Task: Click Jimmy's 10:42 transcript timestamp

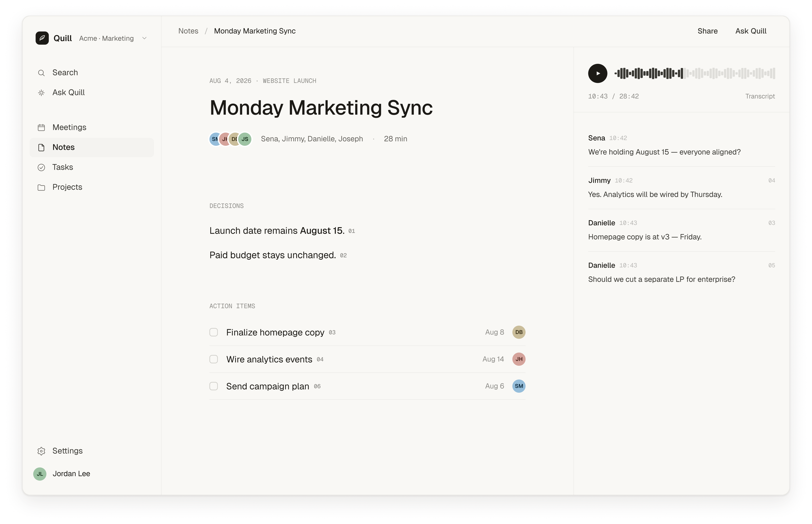Action: tap(623, 181)
